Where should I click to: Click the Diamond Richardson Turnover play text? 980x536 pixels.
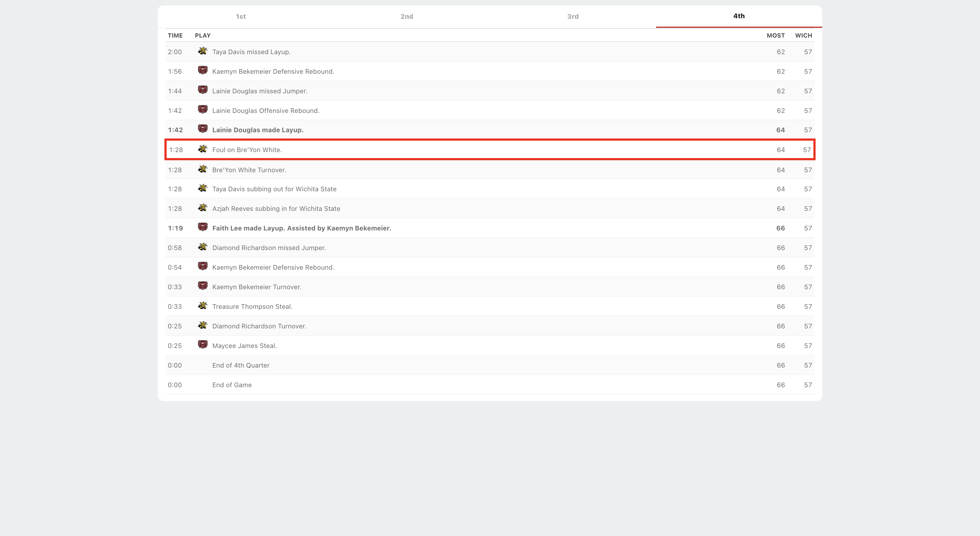[259, 326]
